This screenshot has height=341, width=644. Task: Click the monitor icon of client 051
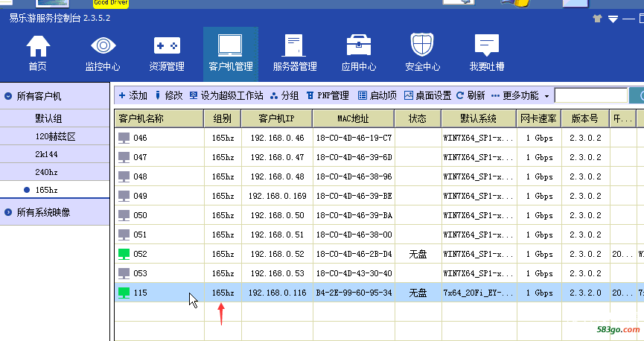point(124,235)
